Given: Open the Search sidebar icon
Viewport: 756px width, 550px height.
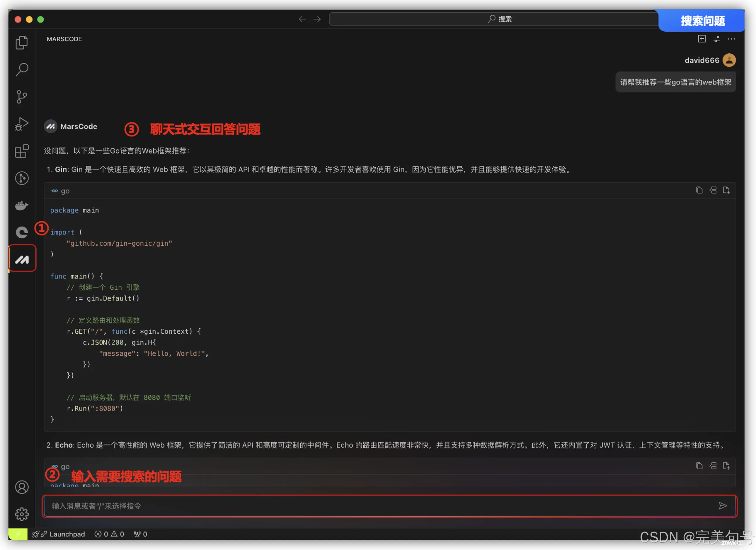Looking at the screenshot, I should 22,69.
